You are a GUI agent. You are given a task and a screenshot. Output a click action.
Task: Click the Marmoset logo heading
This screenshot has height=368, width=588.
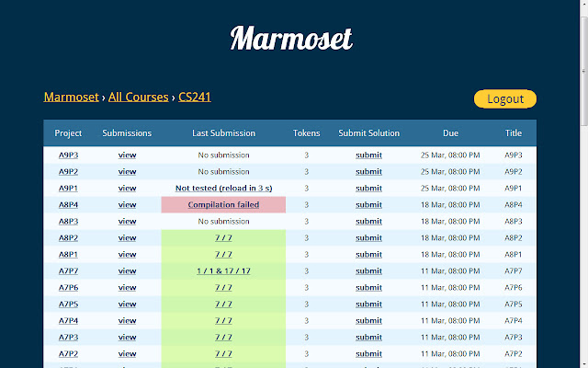click(x=291, y=39)
